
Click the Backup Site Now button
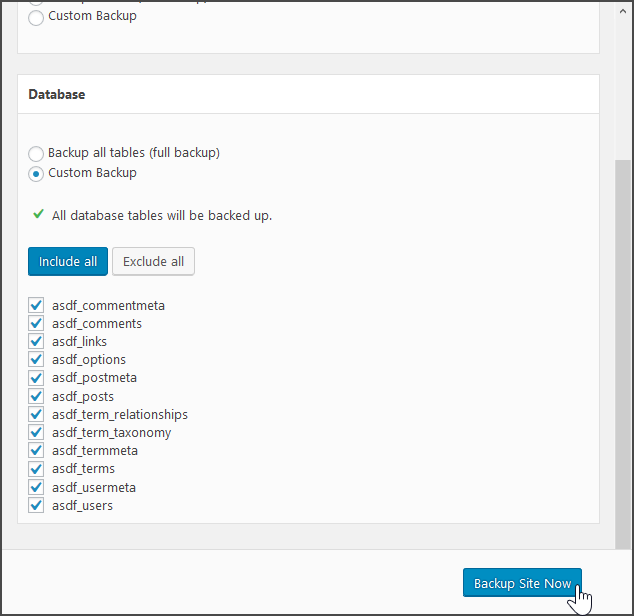coord(522,584)
